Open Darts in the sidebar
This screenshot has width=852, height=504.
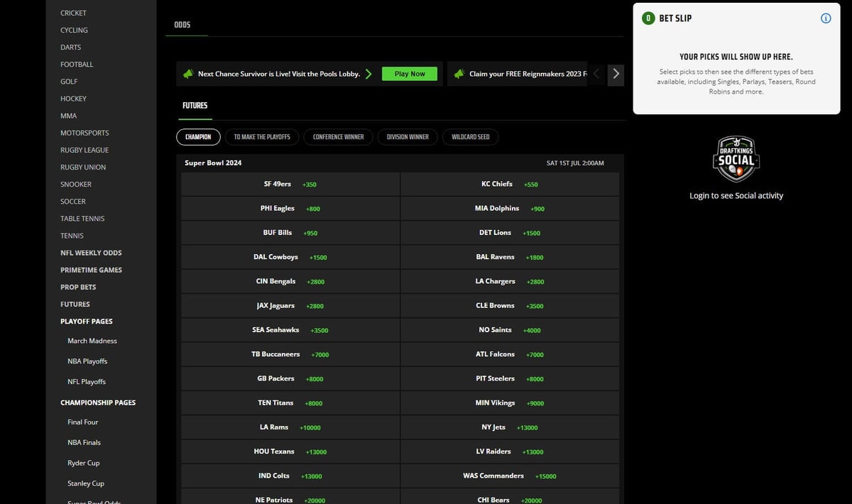(70, 48)
